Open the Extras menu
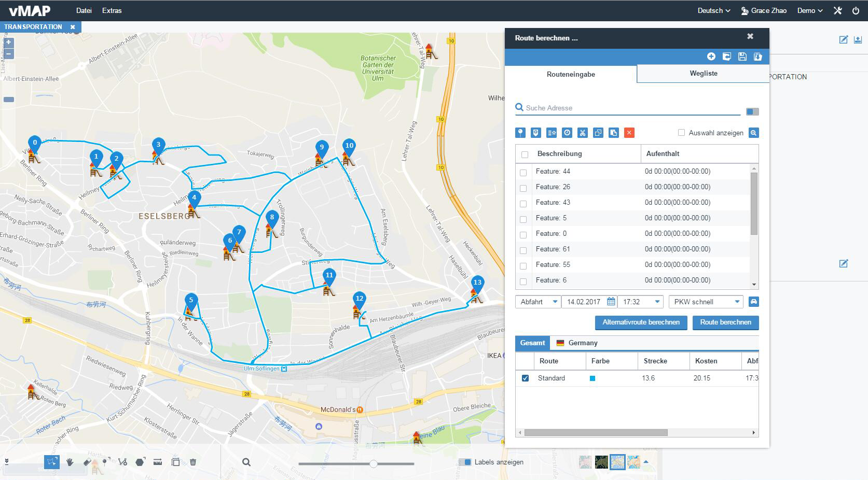The image size is (868, 480). 112,10
